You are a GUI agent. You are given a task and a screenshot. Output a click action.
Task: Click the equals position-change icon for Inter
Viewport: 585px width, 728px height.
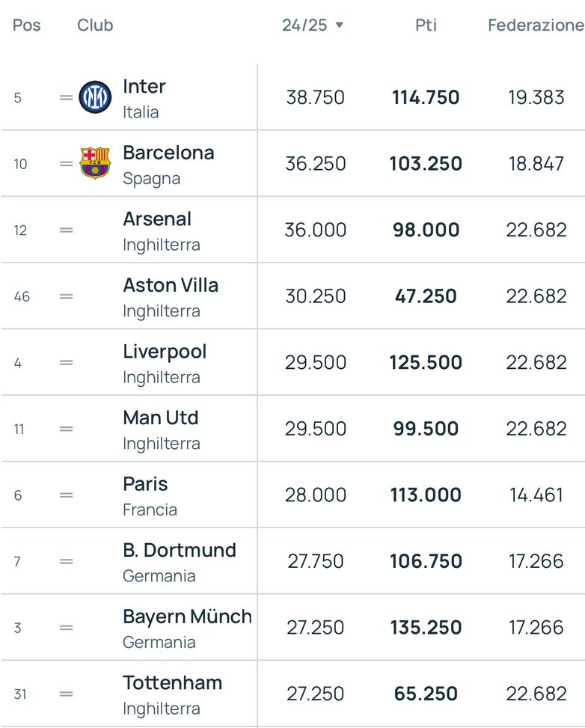pos(66,97)
